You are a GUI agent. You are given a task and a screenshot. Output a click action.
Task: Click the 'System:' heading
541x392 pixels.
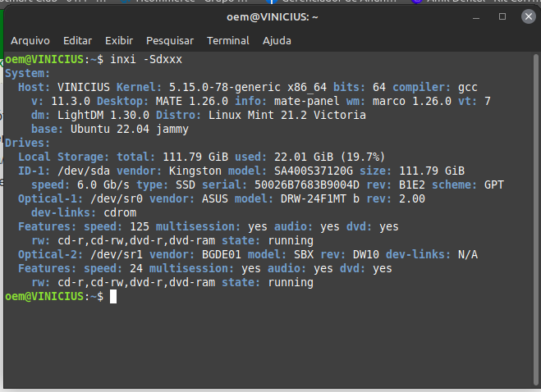pyautogui.click(x=28, y=74)
